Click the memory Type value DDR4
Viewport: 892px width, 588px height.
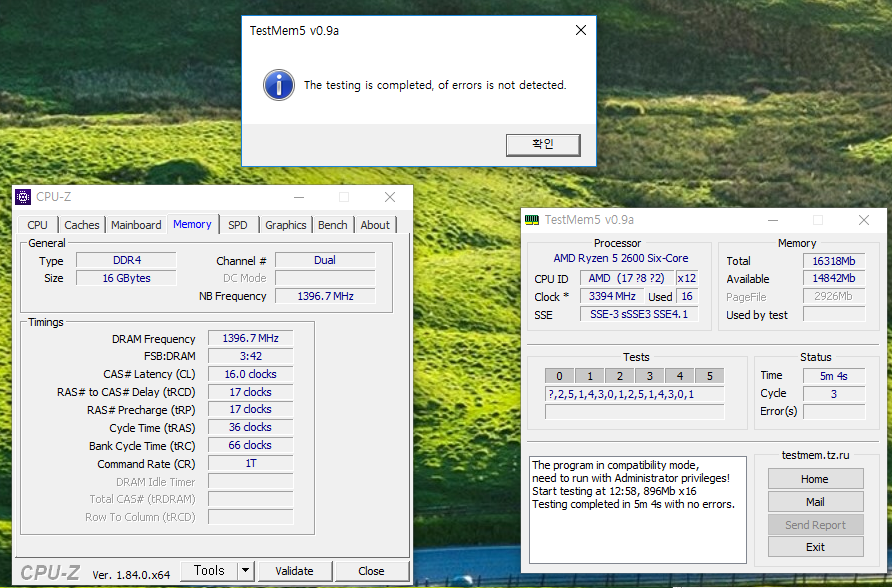[x=126, y=260]
